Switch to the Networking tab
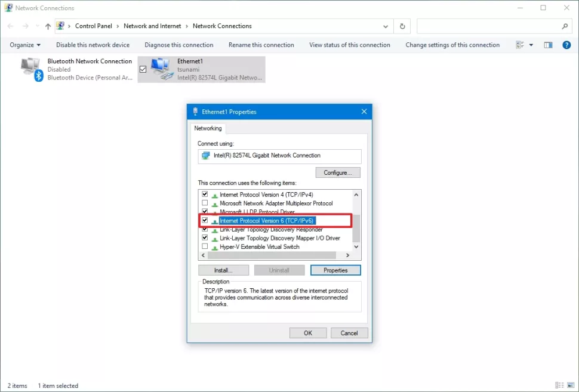The width and height of the screenshot is (579, 392). point(208,128)
